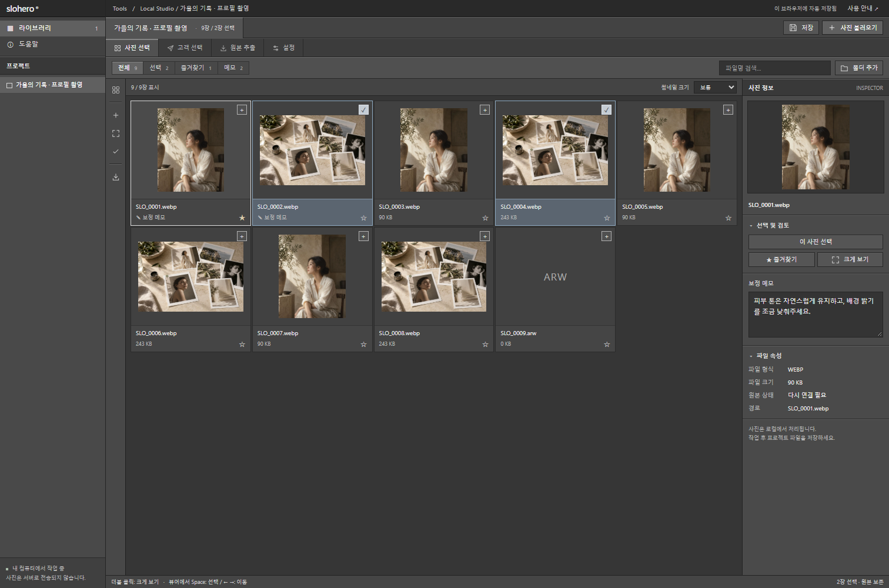This screenshot has width=889, height=588.
Task: Check selection box on SLO_0009.arw
Action: (606, 236)
